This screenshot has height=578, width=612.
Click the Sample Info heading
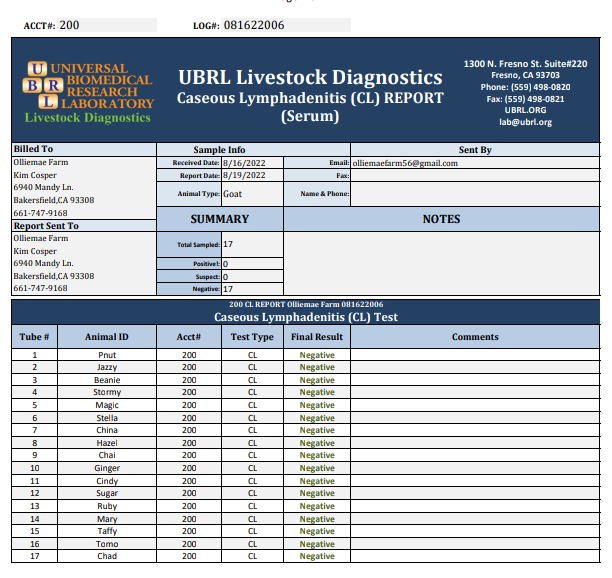(219, 150)
